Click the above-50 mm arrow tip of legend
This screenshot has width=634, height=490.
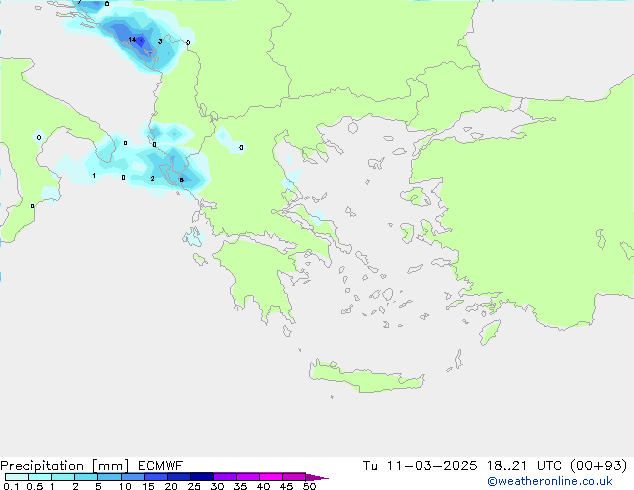tap(317, 477)
